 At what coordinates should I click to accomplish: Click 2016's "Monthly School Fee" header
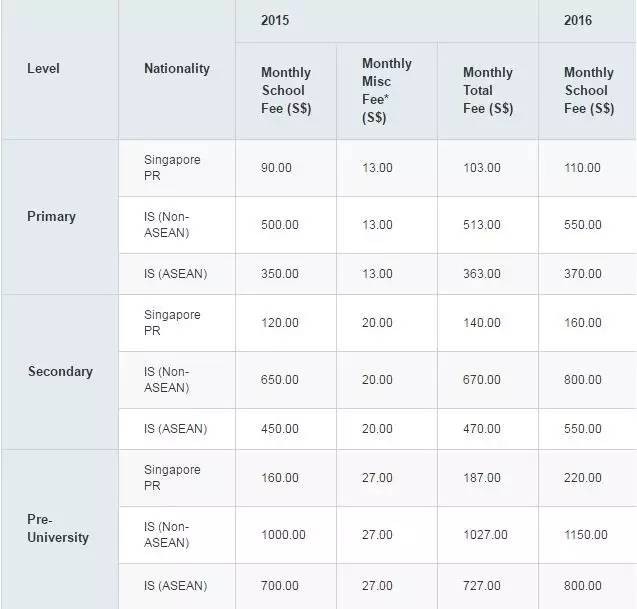coord(588,90)
